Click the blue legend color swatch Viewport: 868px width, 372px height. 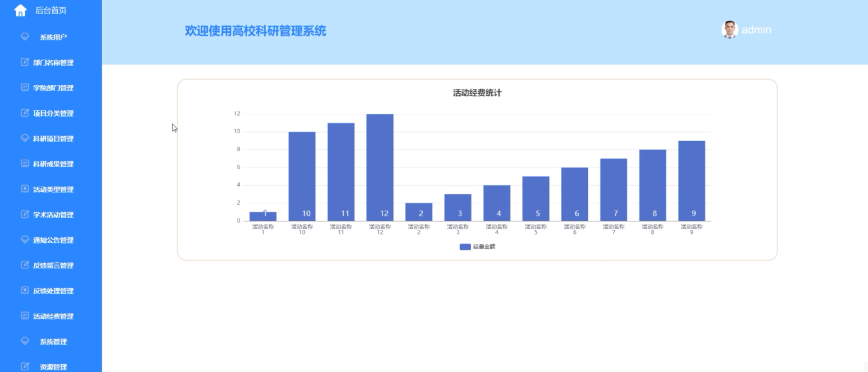click(465, 247)
